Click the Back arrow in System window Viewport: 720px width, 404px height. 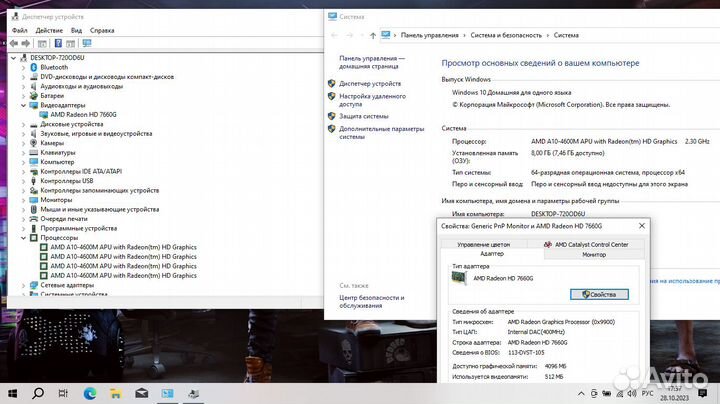point(334,35)
